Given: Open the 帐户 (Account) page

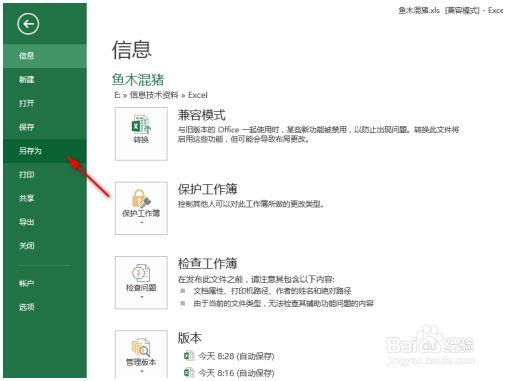Looking at the screenshot, I should pyautogui.click(x=45, y=284).
